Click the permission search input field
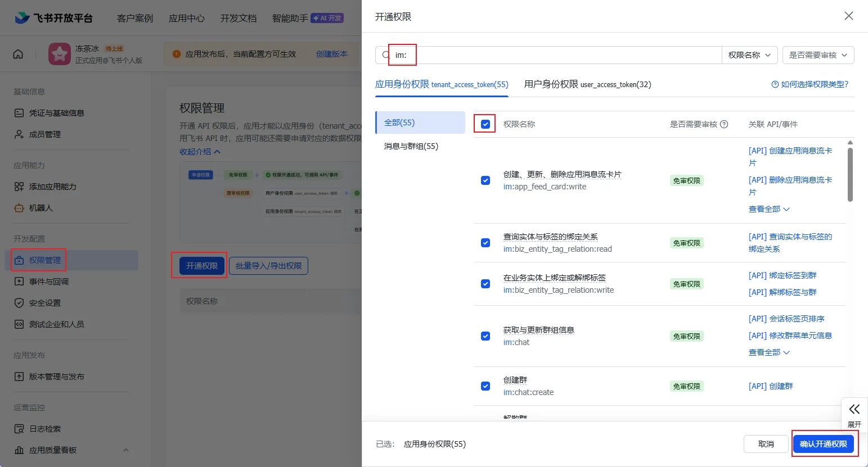 (x=563, y=55)
